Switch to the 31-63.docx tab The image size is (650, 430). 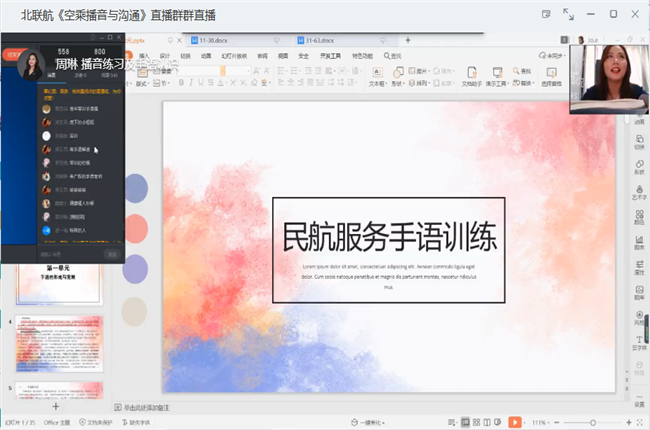(x=322, y=40)
